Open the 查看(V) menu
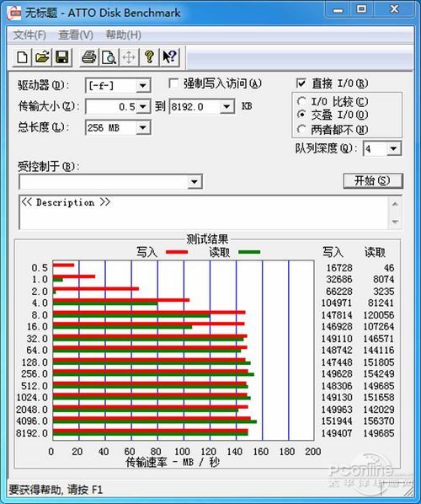This screenshot has height=504, width=421. (76, 35)
